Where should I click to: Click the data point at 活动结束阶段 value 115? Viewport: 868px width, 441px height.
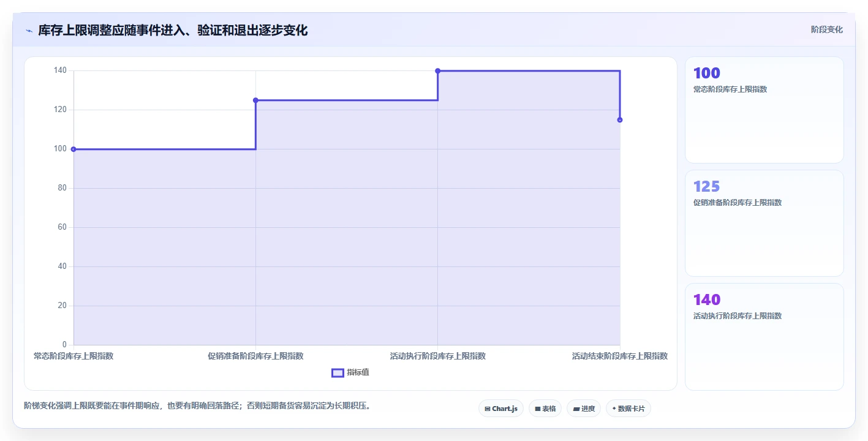tap(620, 120)
